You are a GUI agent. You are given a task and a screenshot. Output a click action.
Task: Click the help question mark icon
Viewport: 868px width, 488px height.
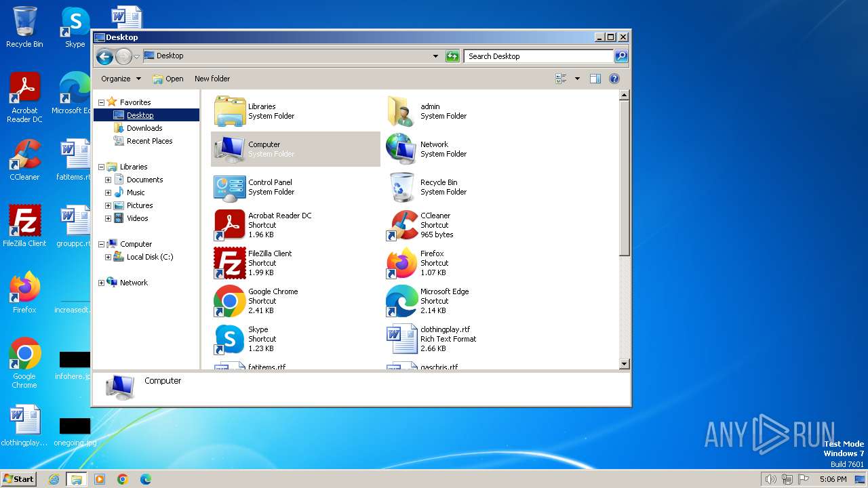(614, 79)
